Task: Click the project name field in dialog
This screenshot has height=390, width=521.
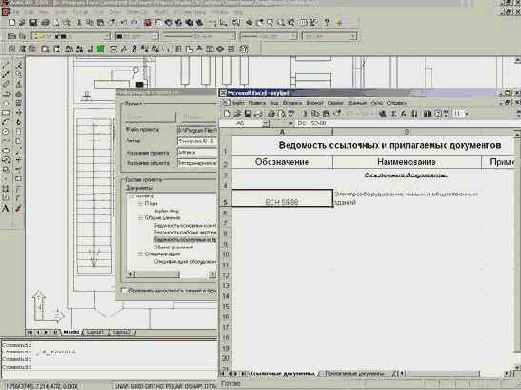Action: coord(197,152)
